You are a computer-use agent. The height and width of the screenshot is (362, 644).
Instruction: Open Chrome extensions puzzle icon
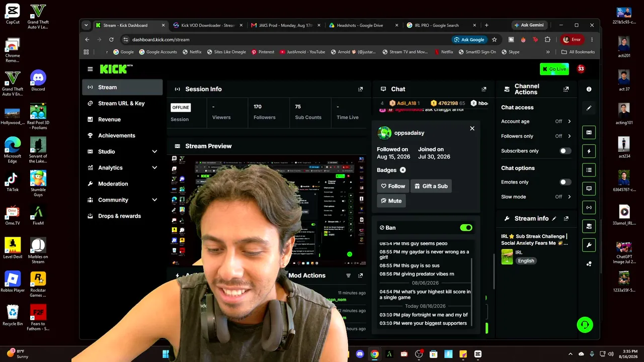click(548, 39)
